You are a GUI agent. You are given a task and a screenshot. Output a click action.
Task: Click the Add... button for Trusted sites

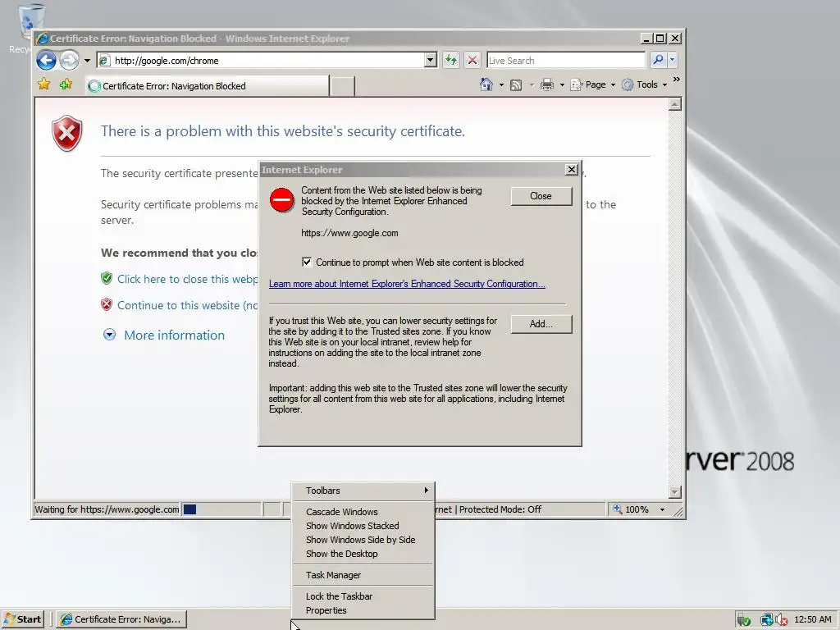(541, 324)
